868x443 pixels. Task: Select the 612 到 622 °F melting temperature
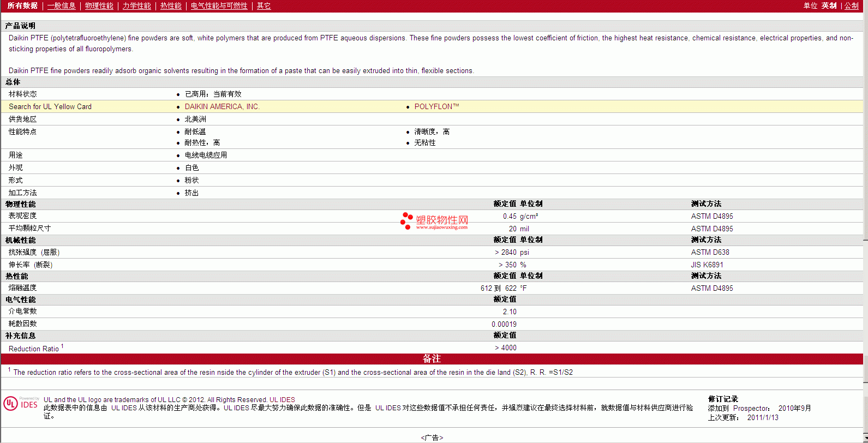click(504, 288)
